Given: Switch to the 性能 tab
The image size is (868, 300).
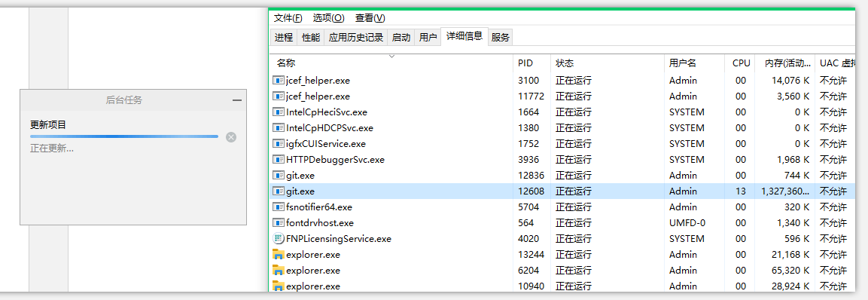Looking at the screenshot, I should pyautogui.click(x=311, y=38).
